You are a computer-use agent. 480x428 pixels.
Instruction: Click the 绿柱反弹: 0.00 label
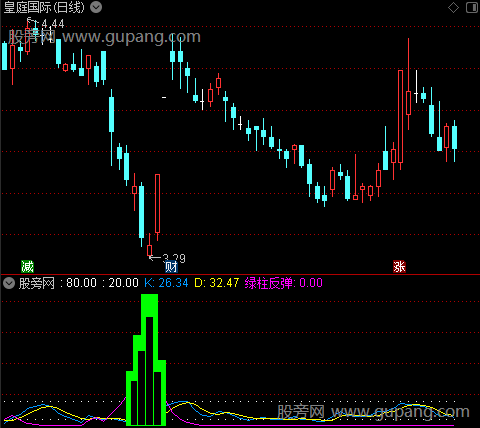(284, 283)
